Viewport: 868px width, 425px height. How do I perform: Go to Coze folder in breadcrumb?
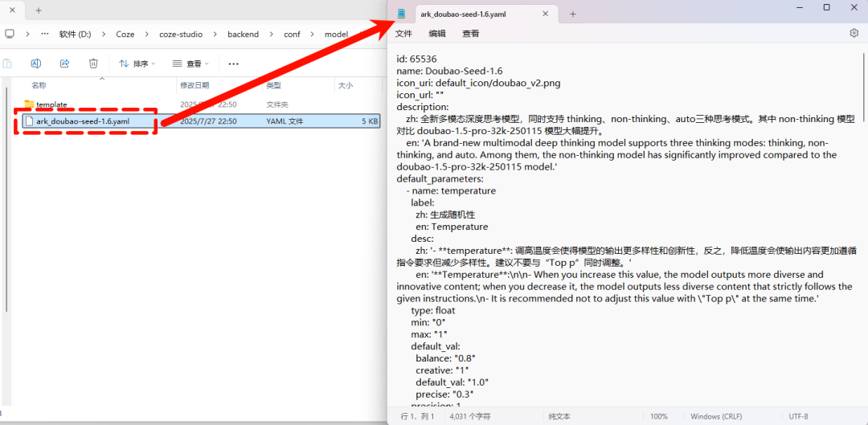(x=125, y=34)
